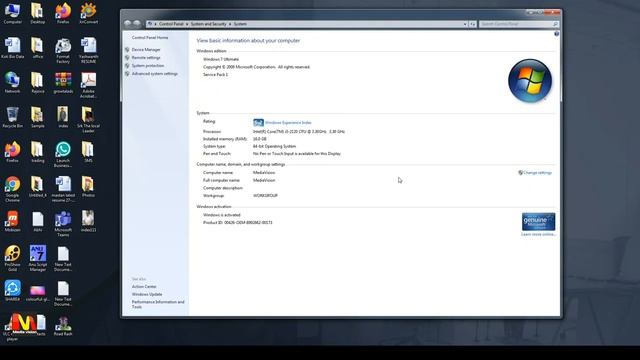Click the Back navigation arrow
Screen dimensions: 640x360
coord(127,24)
